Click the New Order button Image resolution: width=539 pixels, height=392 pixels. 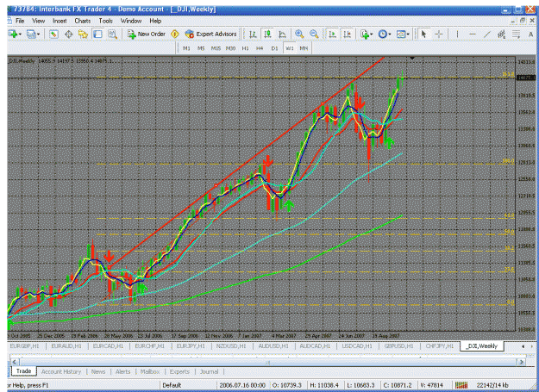point(147,34)
